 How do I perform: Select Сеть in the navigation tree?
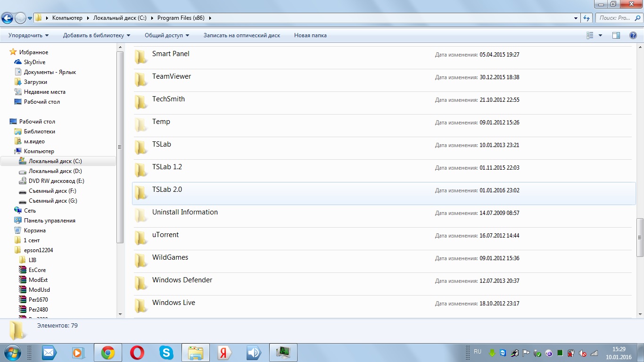click(30, 211)
